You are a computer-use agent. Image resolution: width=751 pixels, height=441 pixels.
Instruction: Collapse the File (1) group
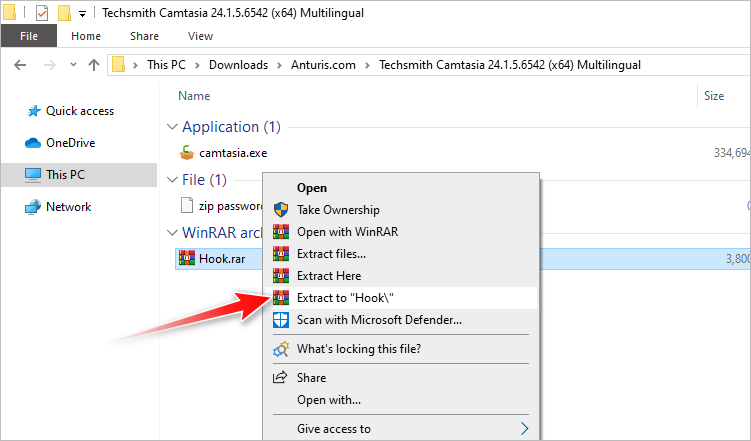coord(172,180)
